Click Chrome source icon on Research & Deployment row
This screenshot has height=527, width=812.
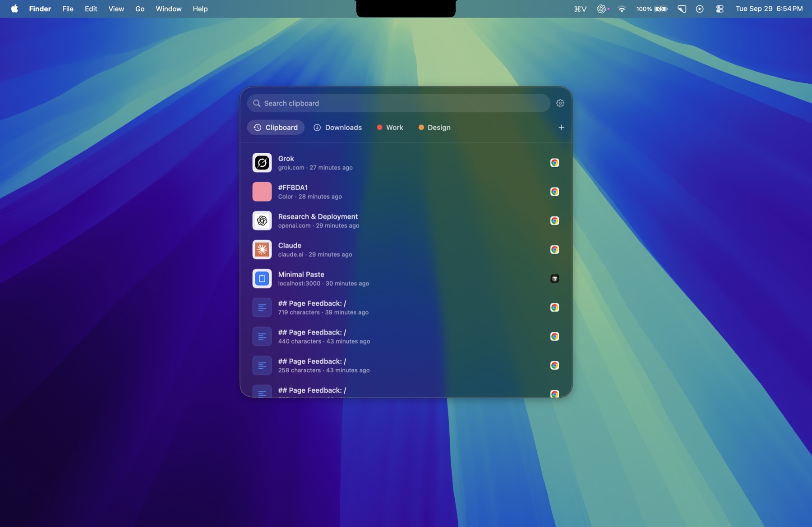pos(555,220)
